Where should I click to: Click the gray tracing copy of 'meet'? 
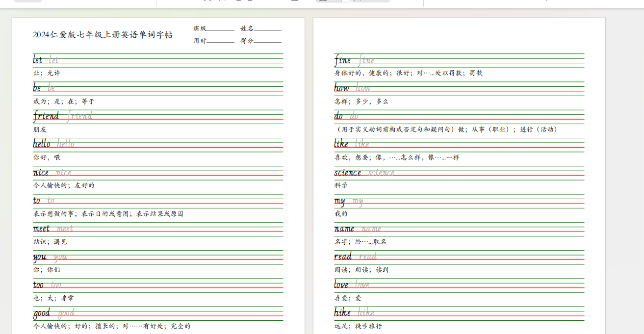[65, 229]
